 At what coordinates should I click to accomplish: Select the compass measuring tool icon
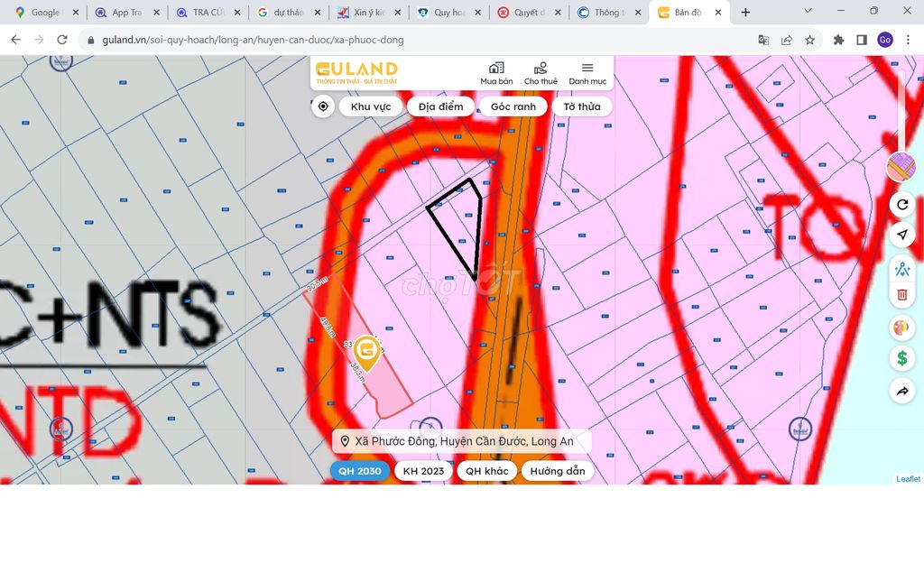(901, 268)
